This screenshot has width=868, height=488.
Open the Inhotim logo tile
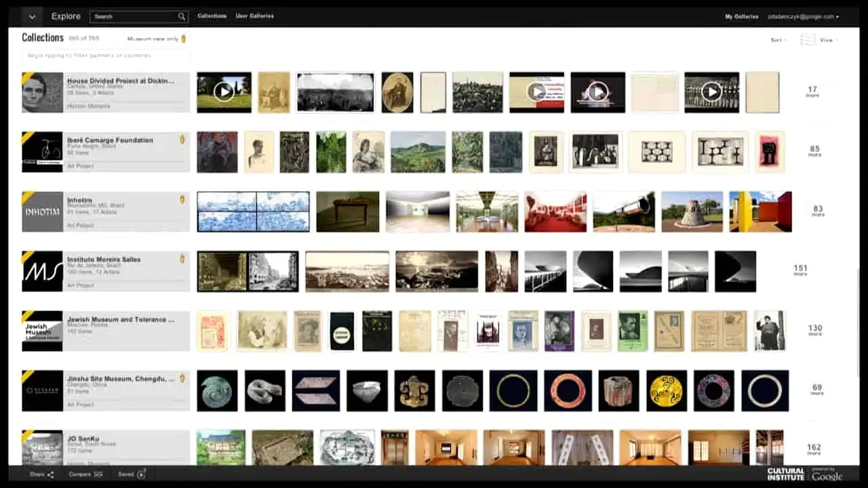coord(42,211)
